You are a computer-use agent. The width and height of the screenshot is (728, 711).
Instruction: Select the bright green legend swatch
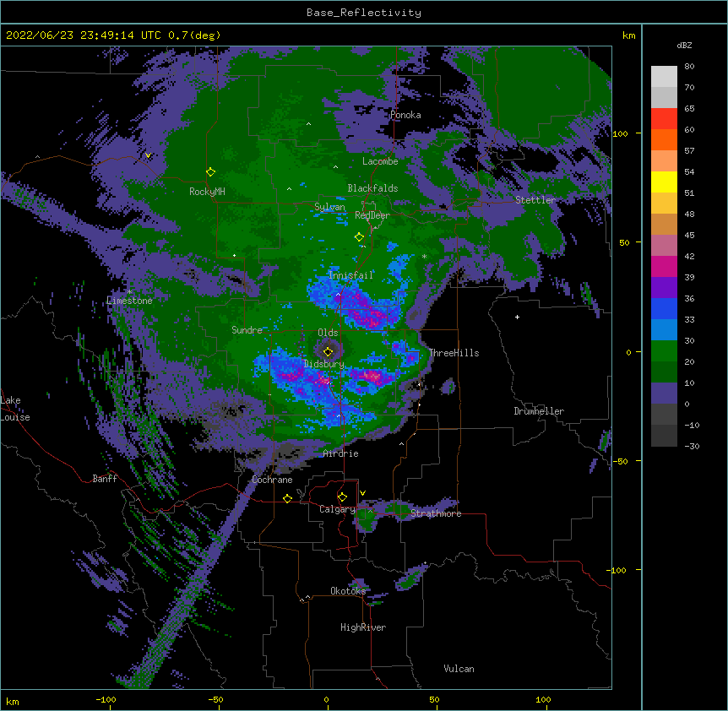[x=664, y=351]
